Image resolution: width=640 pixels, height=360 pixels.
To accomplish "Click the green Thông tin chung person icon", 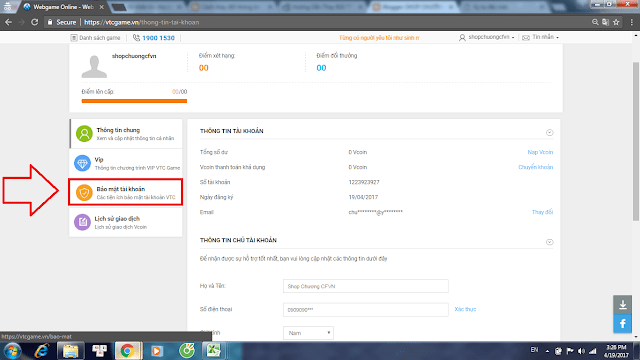I will coord(84,134).
